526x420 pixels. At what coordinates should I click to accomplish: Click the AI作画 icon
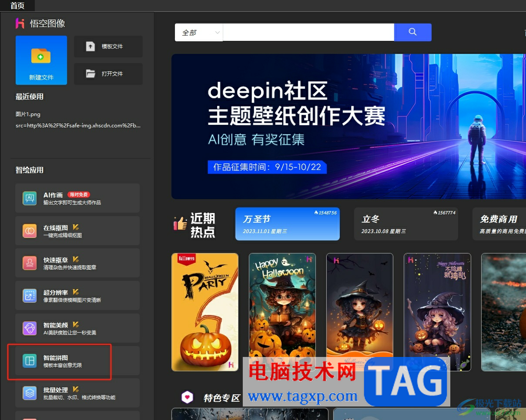pos(30,198)
